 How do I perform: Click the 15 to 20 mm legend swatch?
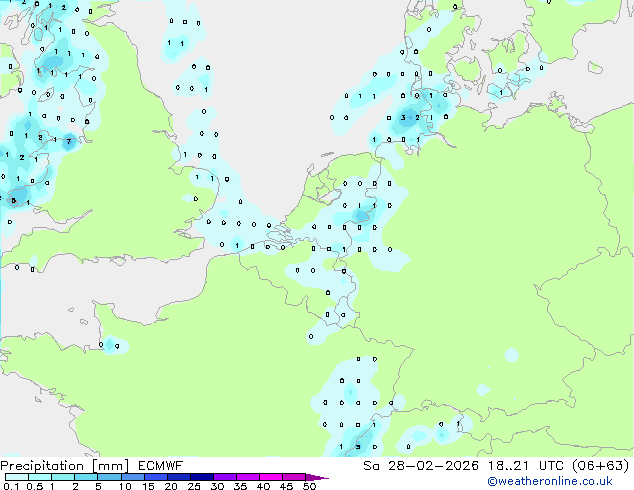point(156,477)
